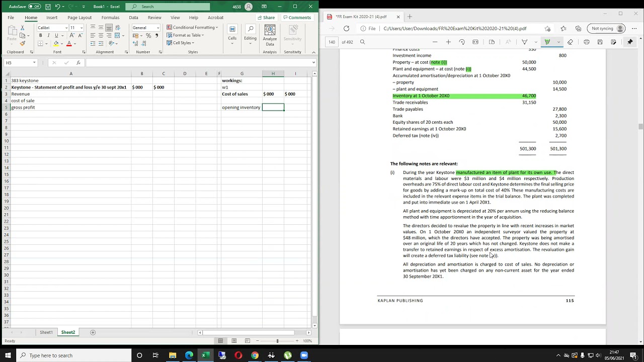Click the PDF page number box showing 140
The image size is (644, 362).
[332, 42]
